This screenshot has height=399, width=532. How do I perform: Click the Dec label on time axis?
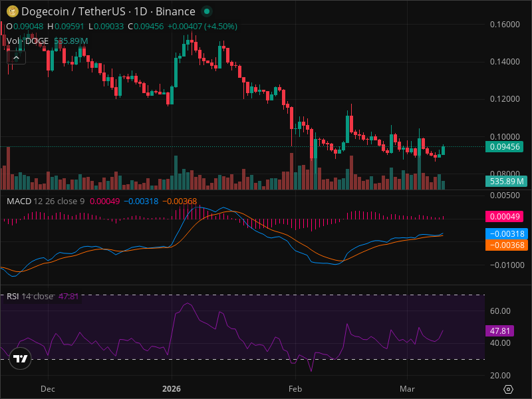(x=48, y=389)
